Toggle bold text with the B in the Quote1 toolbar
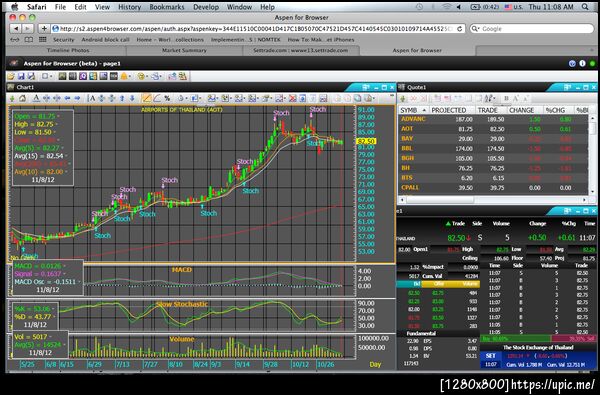Viewport: 600px width, 395px height. pos(506,99)
